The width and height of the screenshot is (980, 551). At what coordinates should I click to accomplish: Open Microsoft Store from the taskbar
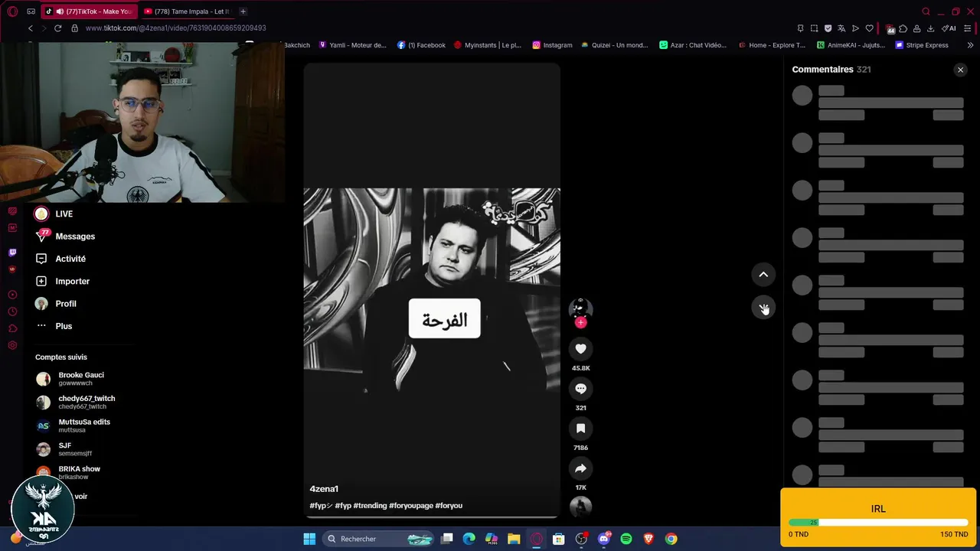(x=559, y=539)
